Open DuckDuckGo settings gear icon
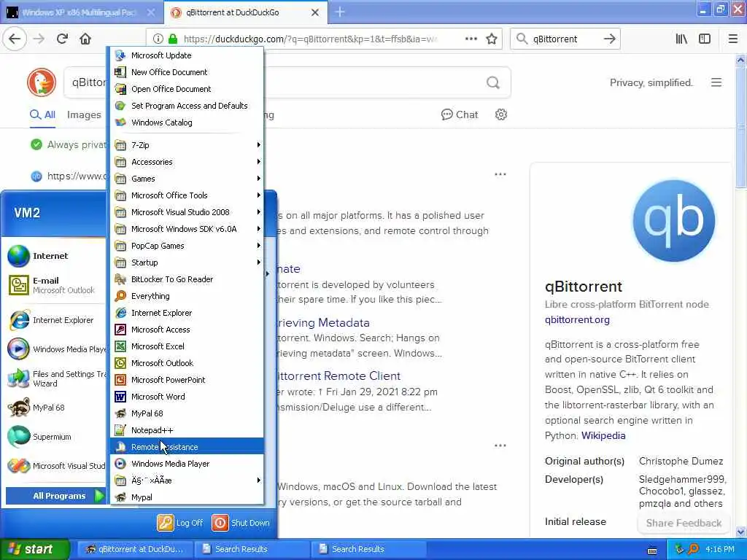 pyautogui.click(x=500, y=114)
